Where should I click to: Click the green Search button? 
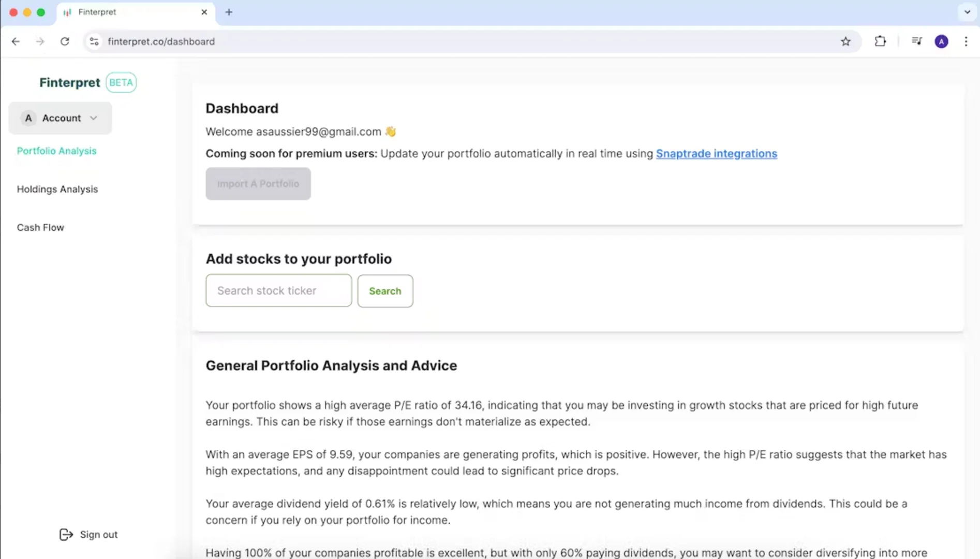[x=385, y=291]
